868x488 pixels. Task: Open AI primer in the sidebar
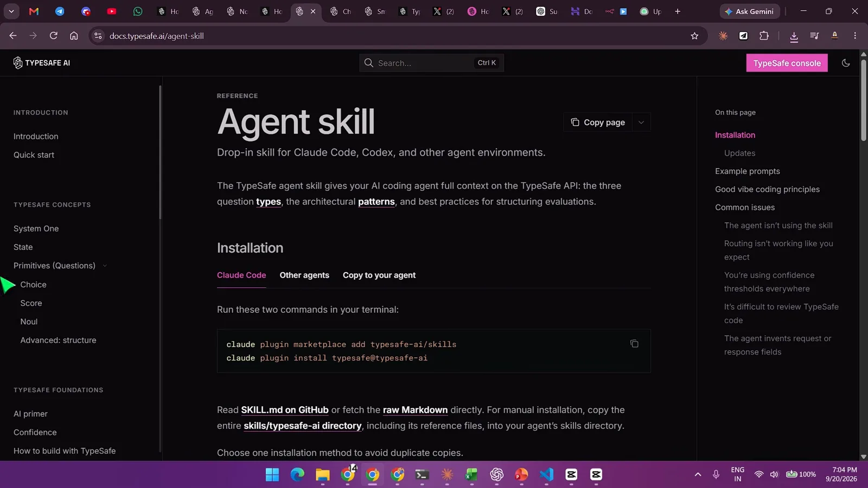point(30,414)
